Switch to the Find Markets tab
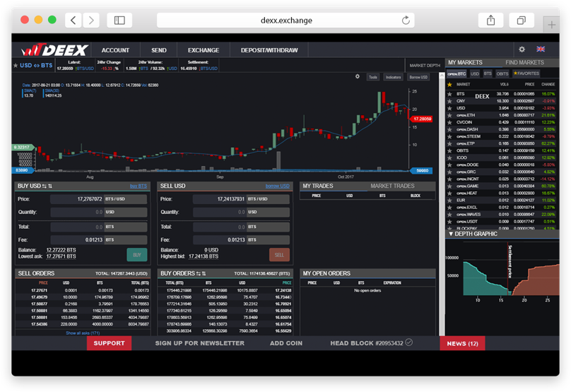571x392 pixels. pyautogui.click(x=524, y=63)
